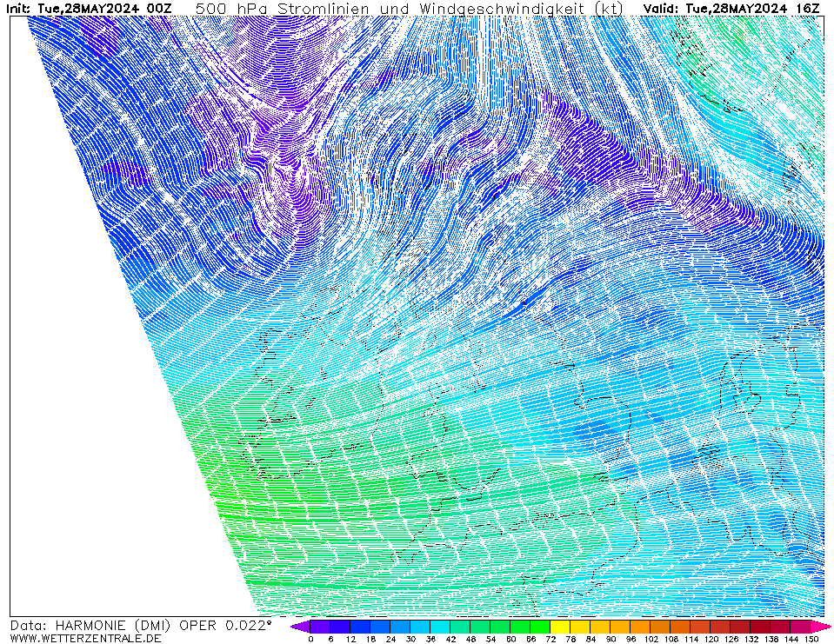The width and height of the screenshot is (834, 644).
Task: Click the burnt orange swatch between 108 and 114
Action: 681,627
